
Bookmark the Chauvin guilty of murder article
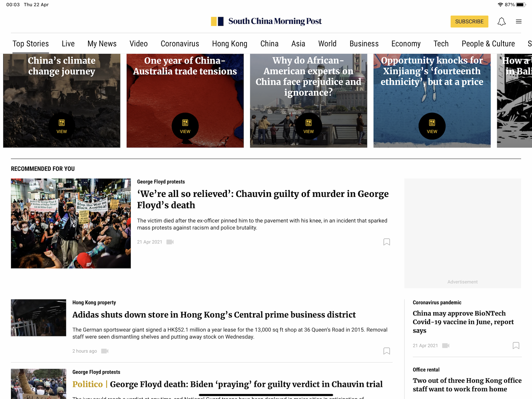[386, 242]
